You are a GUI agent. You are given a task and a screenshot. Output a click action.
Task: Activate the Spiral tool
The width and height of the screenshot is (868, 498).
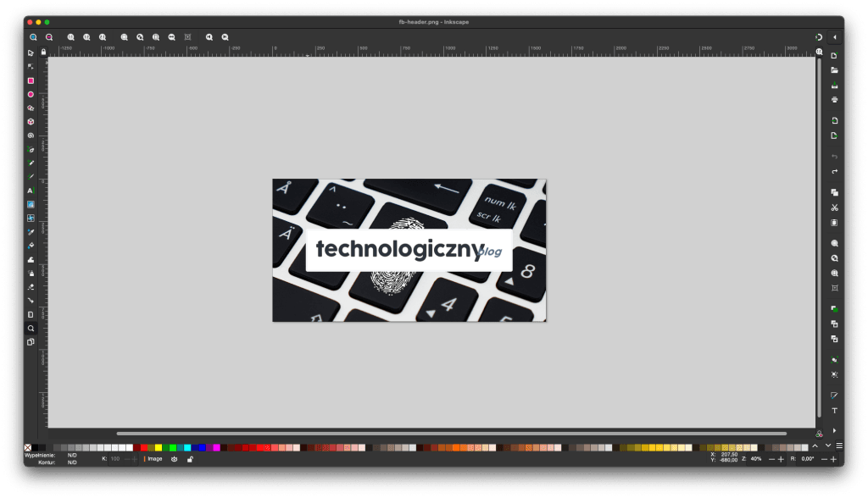pos(31,136)
